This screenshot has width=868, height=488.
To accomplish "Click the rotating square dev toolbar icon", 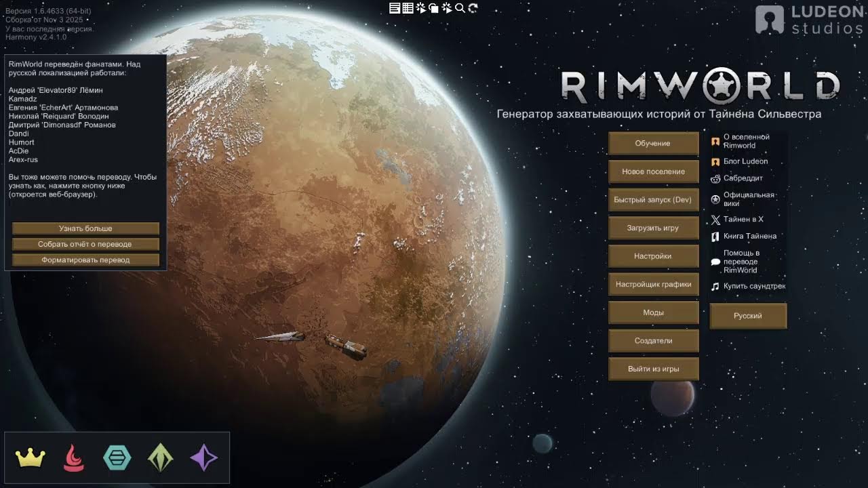I will (433, 8).
